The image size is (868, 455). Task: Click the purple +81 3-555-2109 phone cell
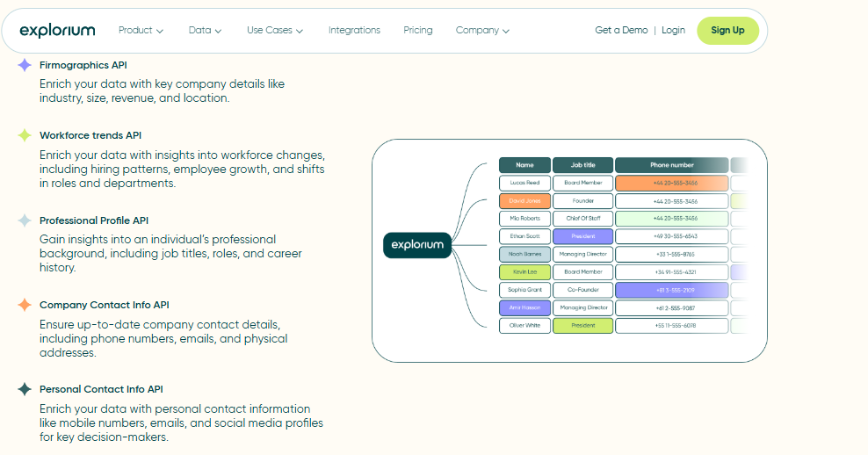671,290
